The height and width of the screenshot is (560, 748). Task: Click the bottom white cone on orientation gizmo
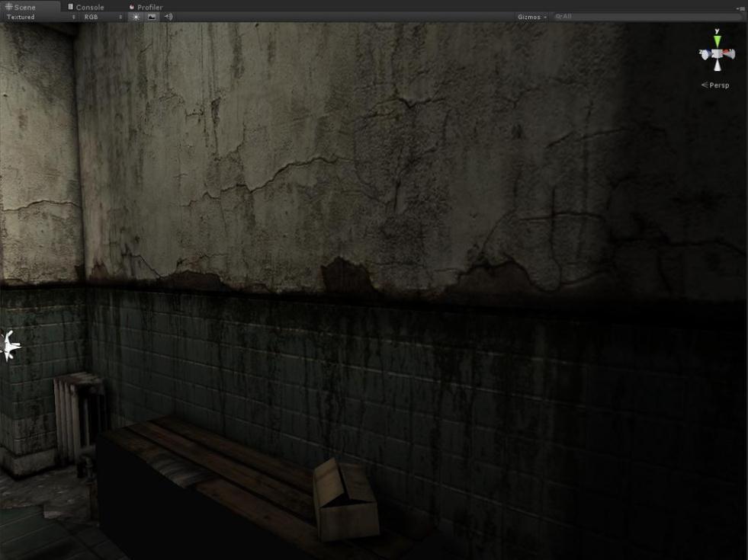tap(717, 66)
